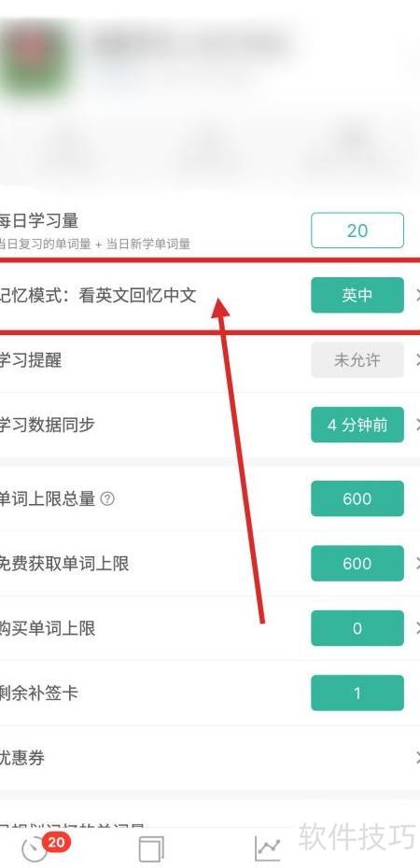Screen dimensions: 420x868
Task: Open the 优惠券 row chevron
Action: click(x=416, y=758)
